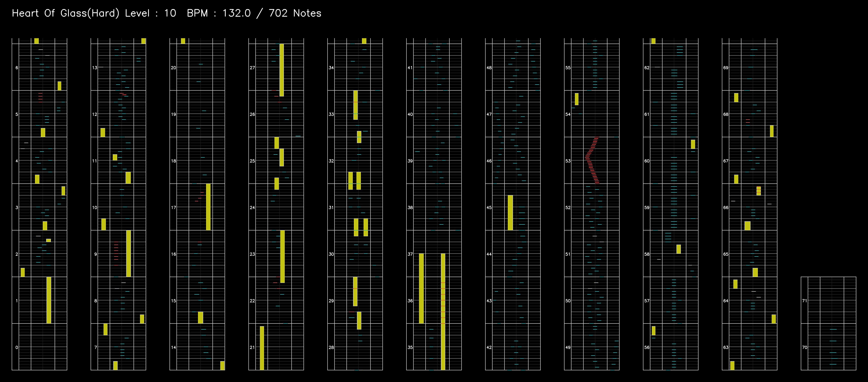Image resolution: width=868 pixels, height=382 pixels.
Task: Select the left long yellow note in measure 36
Action: pyautogui.click(x=421, y=288)
